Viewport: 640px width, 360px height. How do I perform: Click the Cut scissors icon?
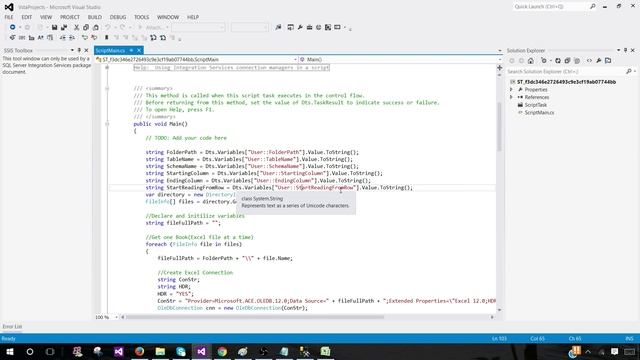point(76,27)
